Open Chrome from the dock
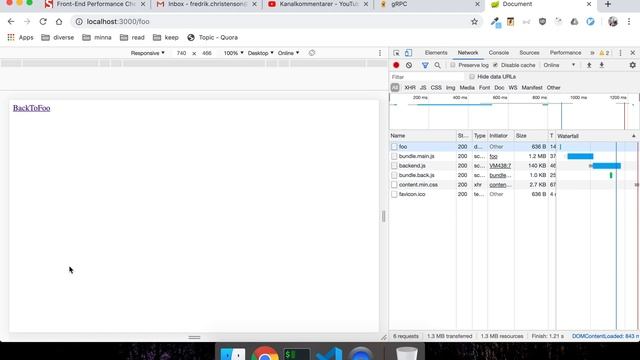This screenshot has height=360, width=640. pos(265,353)
